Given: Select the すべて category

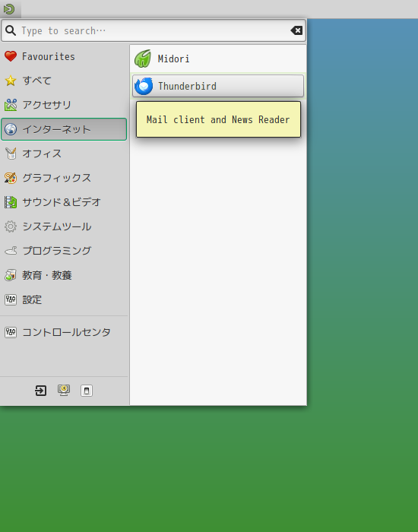Looking at the screenshot, I should click(64, 81).
